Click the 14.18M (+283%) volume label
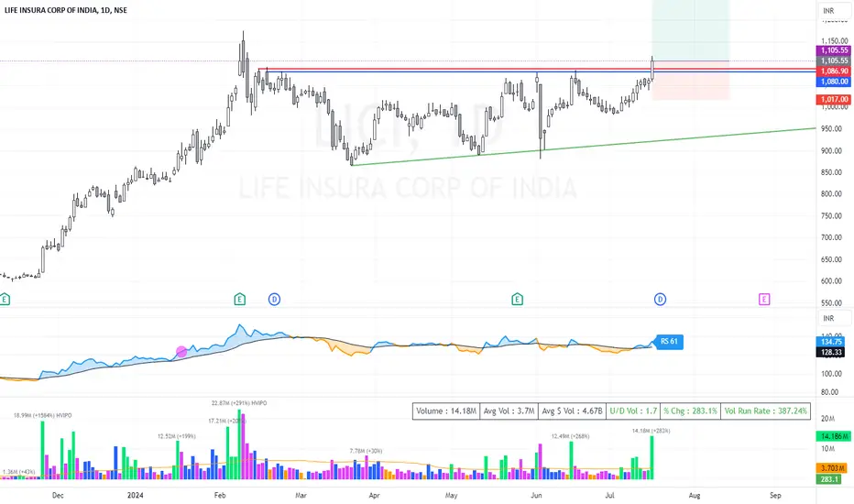854x504 pixels. pyautogui.click(x=651, y=431)
